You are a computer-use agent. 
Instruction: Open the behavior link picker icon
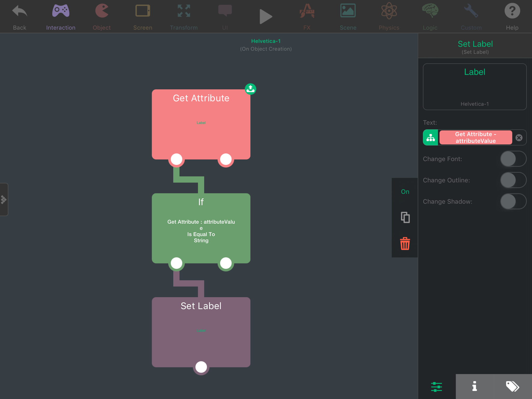[x=430, y=137]
